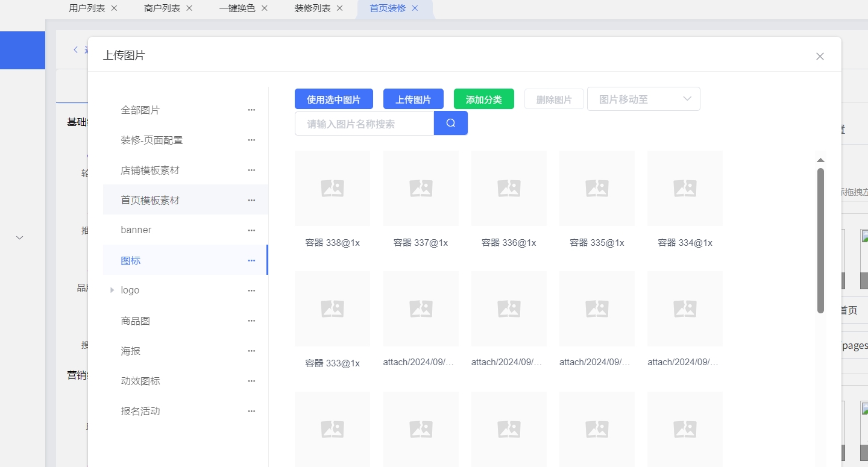Viewport: 868px width, 467px height.
Task: Open more options for 图标 category
Action: pyautogui.click(x=251, y=261)
